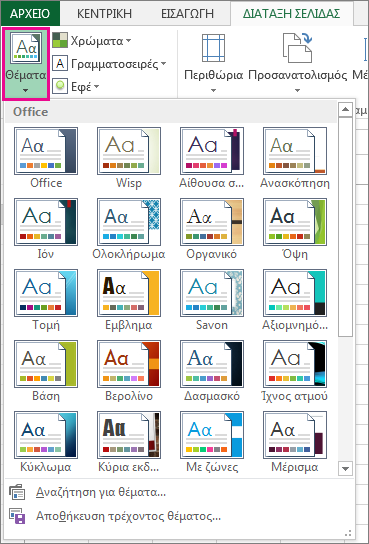369x544 pixels.
Task: Expand the Περιθώρια margins menu
Action: [213, 63]
